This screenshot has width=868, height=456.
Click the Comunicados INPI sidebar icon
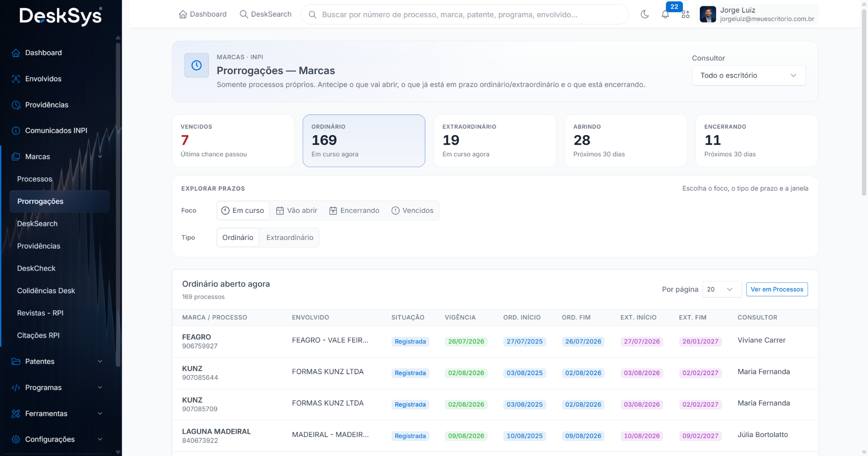coord(16,131)
